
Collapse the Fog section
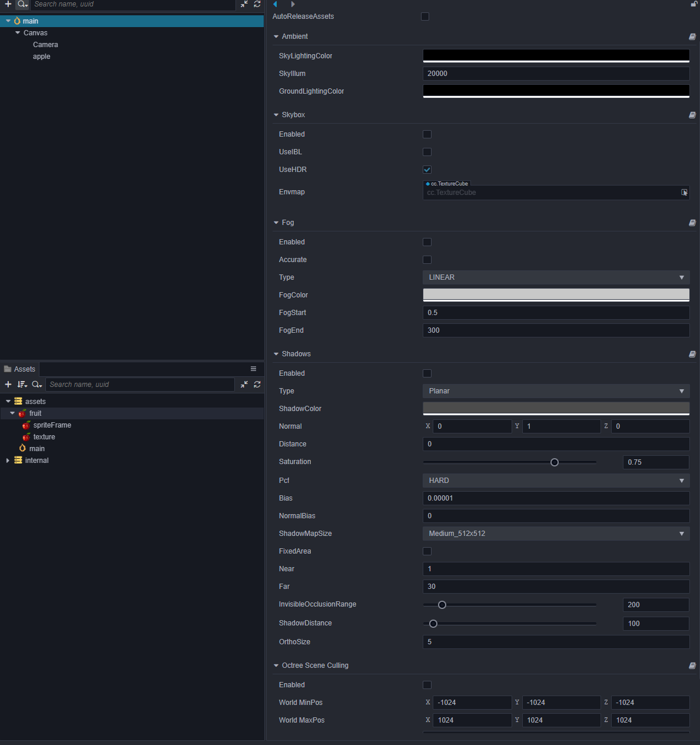[x=276, y=223]
